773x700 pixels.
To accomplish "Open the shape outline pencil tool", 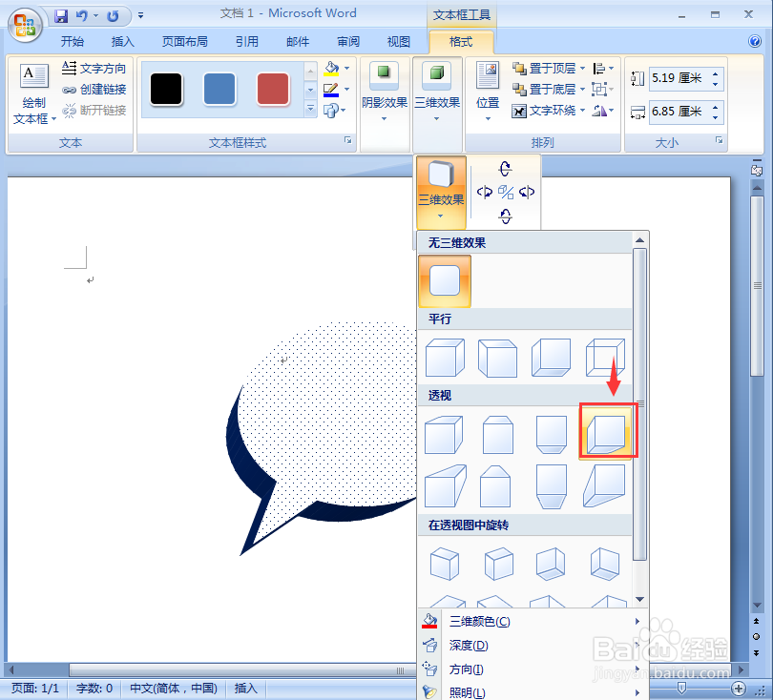I will pos(331,90).
